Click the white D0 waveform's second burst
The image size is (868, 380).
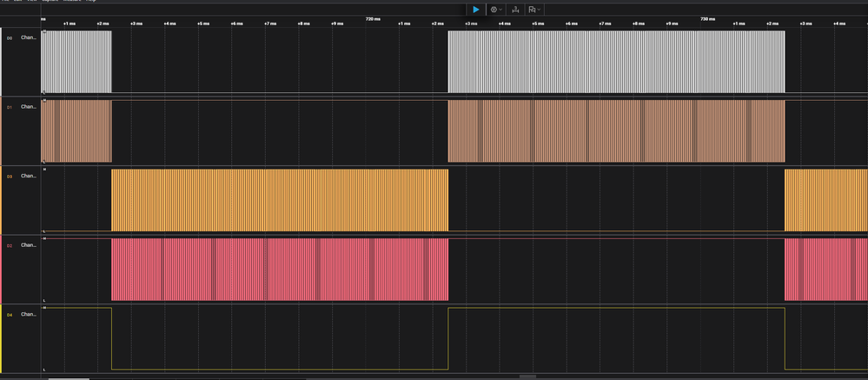click(x=615, y=61)
